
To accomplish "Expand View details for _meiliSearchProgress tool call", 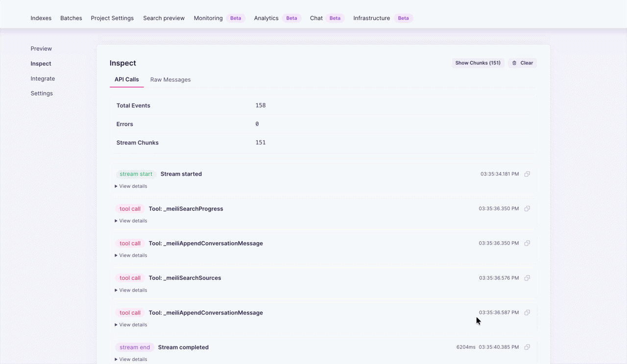I will (131, 221).
